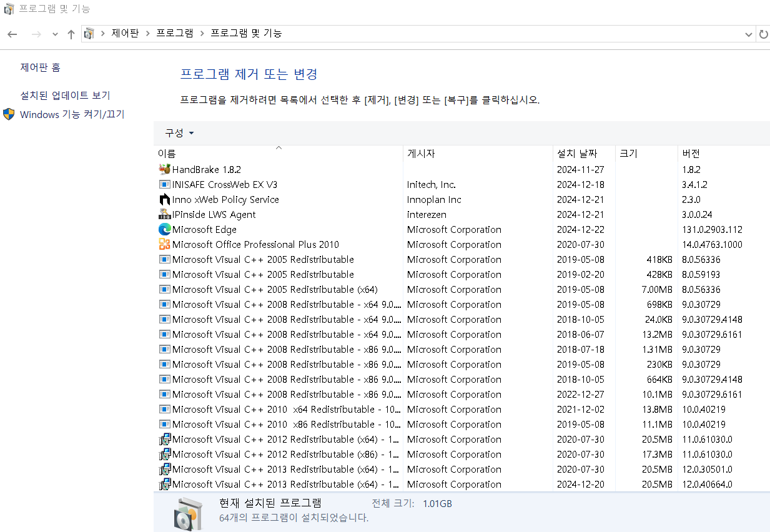Go to 제어판 in breadcrumb path
Viewport: 770px width, 532px height.
125,34
